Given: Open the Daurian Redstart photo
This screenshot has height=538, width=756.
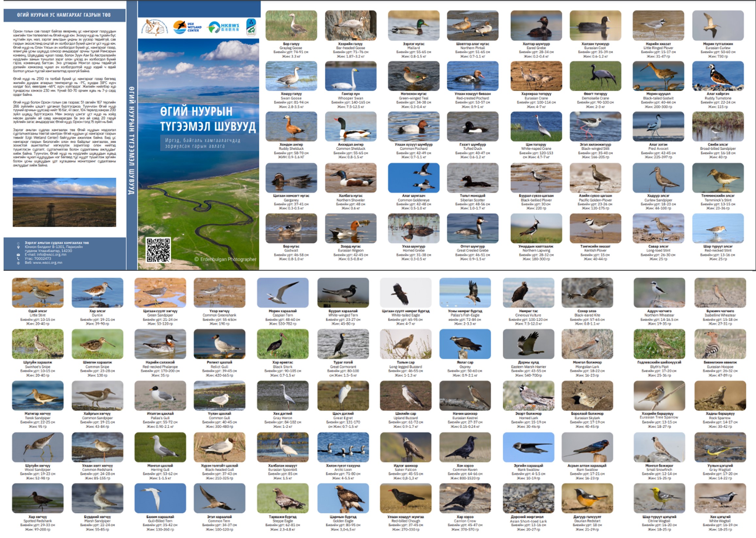Looking at the screenshot, I should pyautogui.click(x=587, y=498).
